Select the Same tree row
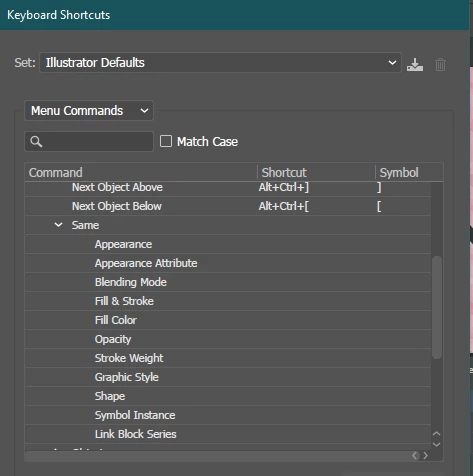This screenshot has width=473, height=476. point(228,225)
